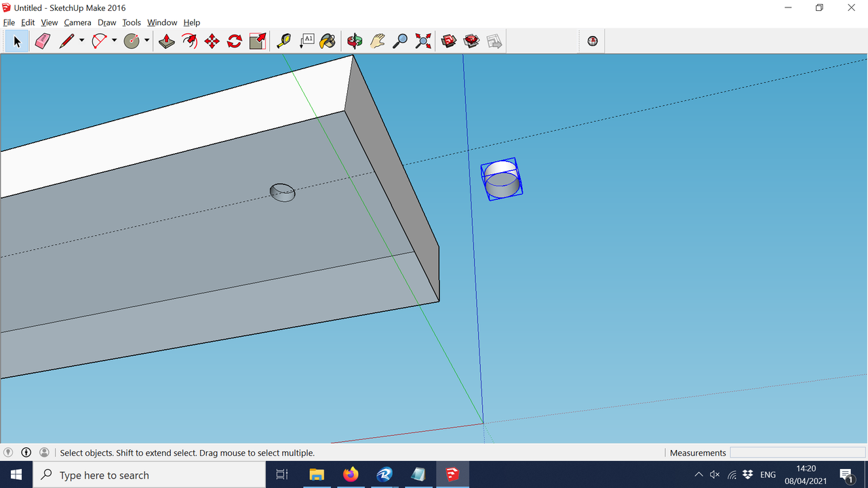Screen dimensions: 868x488
Task: Open the Draw menu
Action: 106,22
